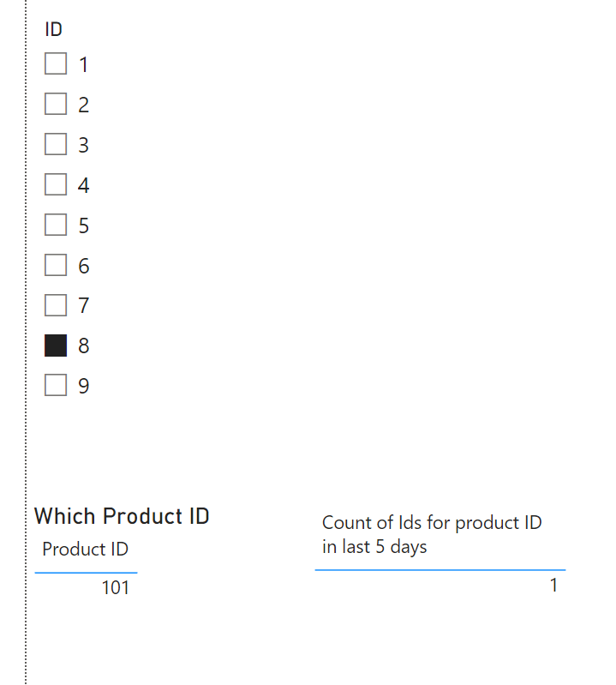Click the number 9 slicer label

84,386
